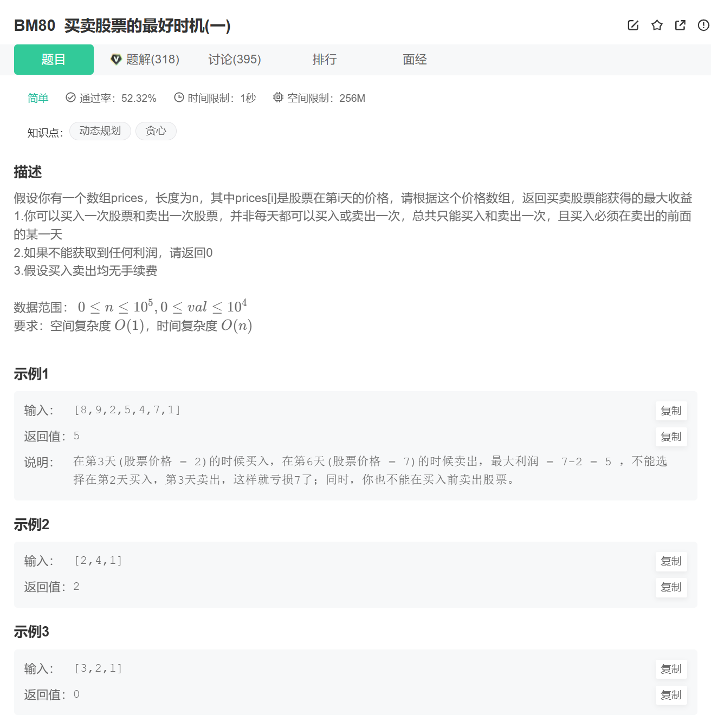Click the clock icon next to 时间限制

pyautogui.click(x=179, y=97)
